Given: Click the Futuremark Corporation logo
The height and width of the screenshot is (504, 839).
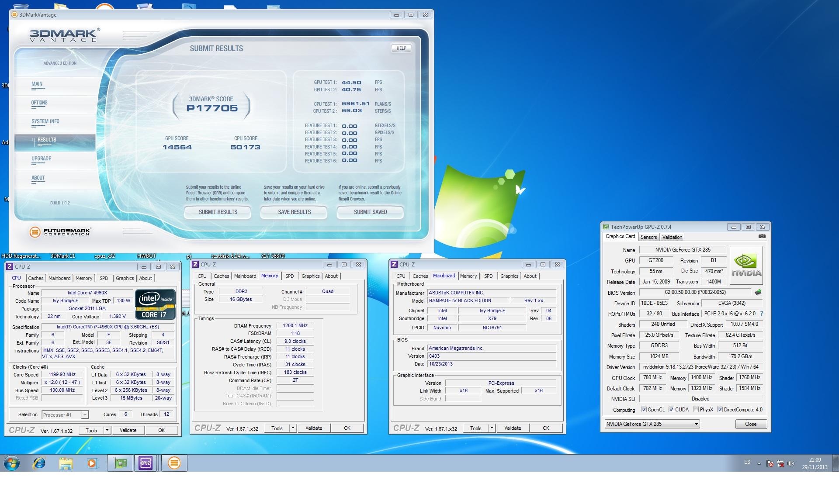Looking at the screenshot, I should coord(60,232).
